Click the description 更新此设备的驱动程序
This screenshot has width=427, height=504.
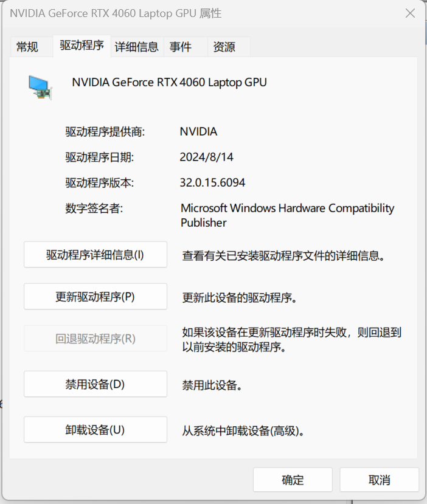coord(240,298)
